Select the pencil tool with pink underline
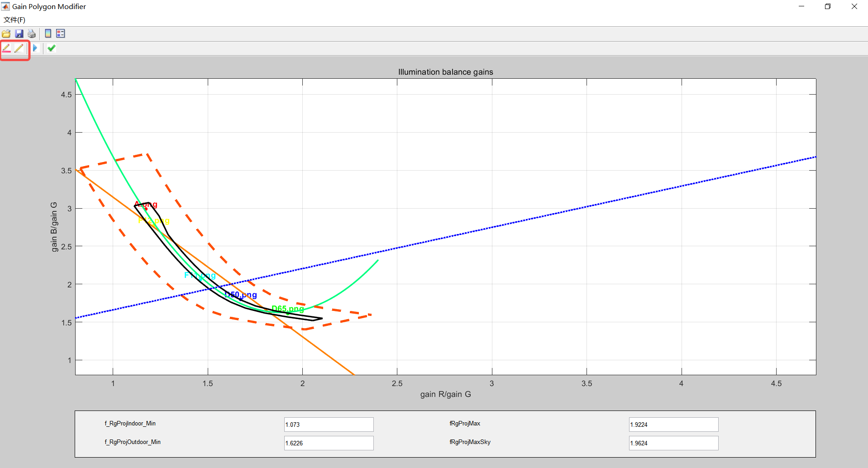 (6, 48)
